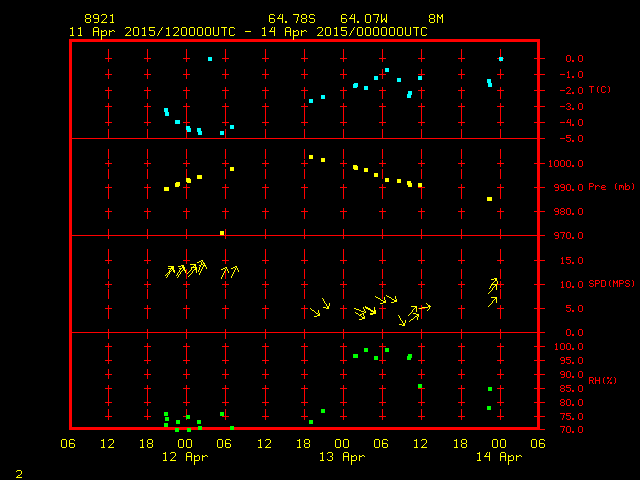This screenshot has height=480, width=640.
Task: Click the isolated yellow pressure point near 970 mb
Action: [222, 233]
